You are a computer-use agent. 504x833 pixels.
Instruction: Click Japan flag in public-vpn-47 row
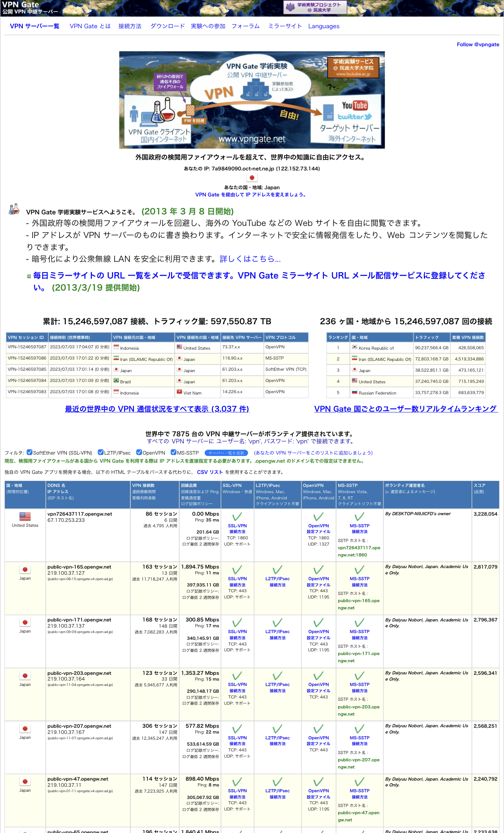pos(25,781)
